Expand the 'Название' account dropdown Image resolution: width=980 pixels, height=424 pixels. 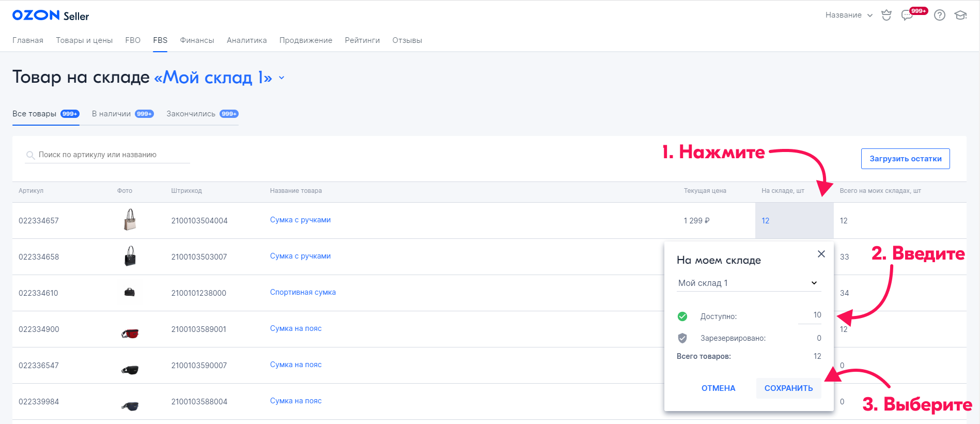(x=848, y=15)
